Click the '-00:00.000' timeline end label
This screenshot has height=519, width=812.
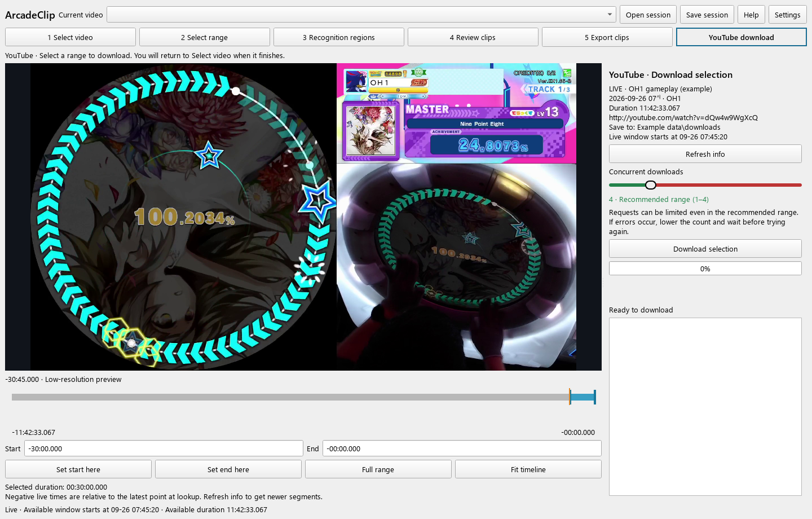point(578,432)
